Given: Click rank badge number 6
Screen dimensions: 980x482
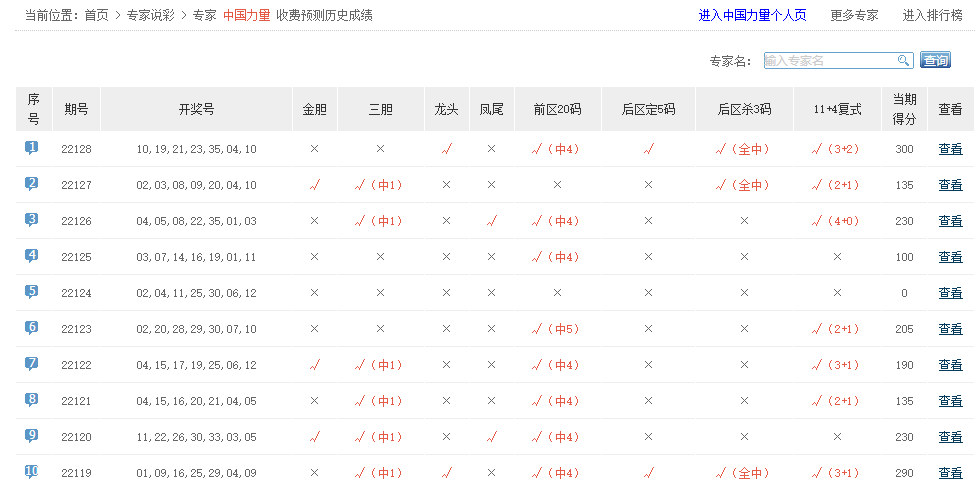Looking at the screenshot, I should point(32,328).
